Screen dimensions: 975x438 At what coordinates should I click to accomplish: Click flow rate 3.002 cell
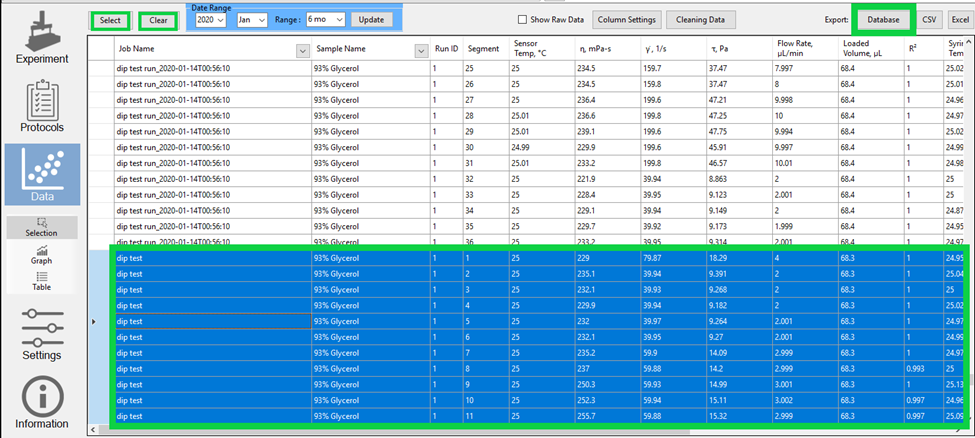click(805, 400)
